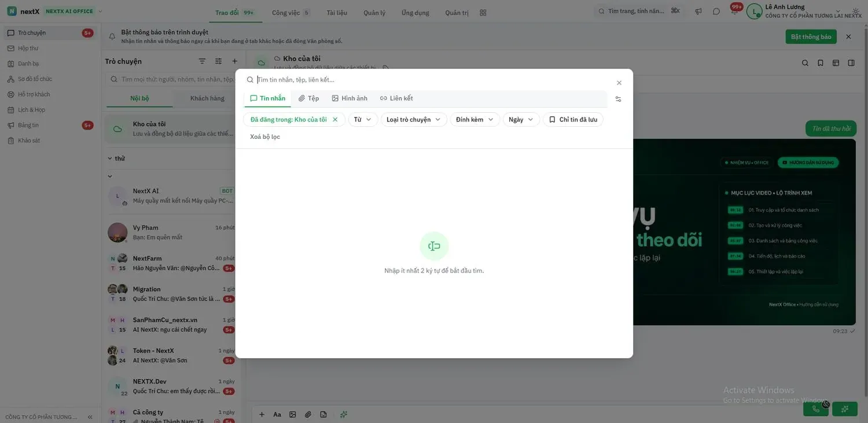Toggle 'Chỉ tin đã lưu' filter
This screenshot has width=868, height=423.
pyautogui.click(x=573, y=120)
